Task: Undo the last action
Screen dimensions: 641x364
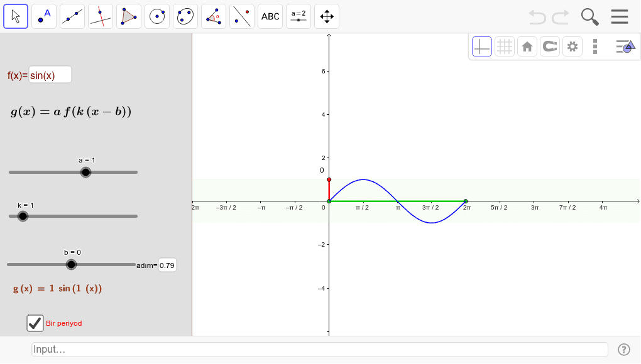Action: coord(537,17)
